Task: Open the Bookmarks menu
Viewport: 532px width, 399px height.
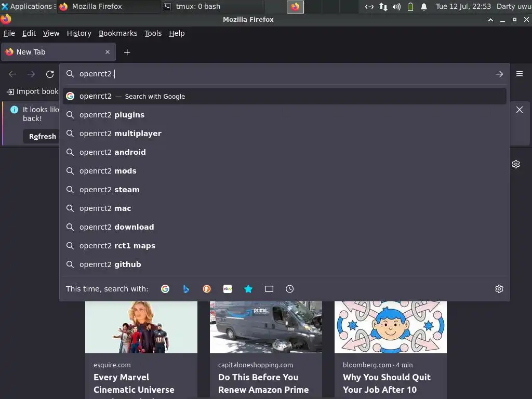Action: 118,33
